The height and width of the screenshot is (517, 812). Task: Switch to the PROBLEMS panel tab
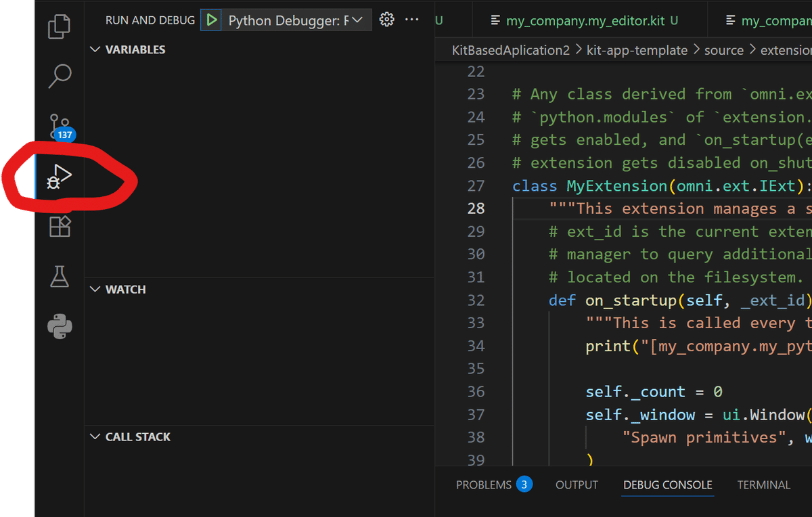click(x=484, y=485)
